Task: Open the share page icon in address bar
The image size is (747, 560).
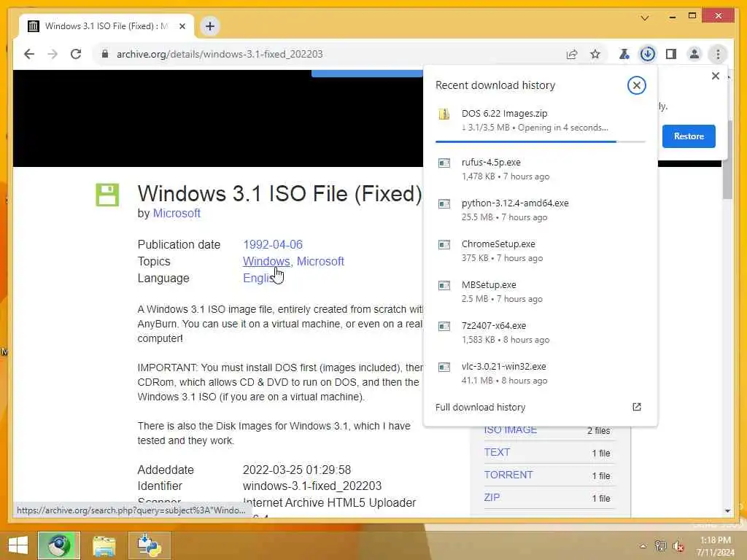Action: pyautogui.click(x=572, y=54)
